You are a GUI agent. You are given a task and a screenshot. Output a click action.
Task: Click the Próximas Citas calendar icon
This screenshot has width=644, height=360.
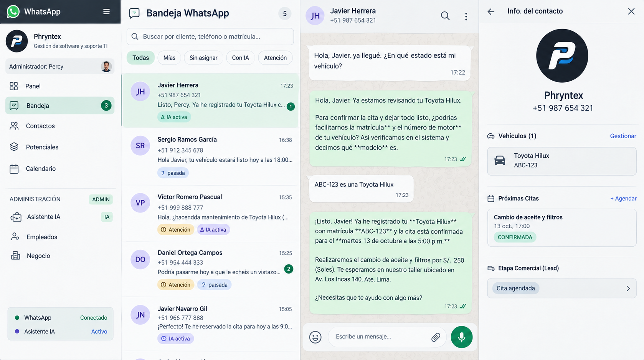(x=491, y=199)
